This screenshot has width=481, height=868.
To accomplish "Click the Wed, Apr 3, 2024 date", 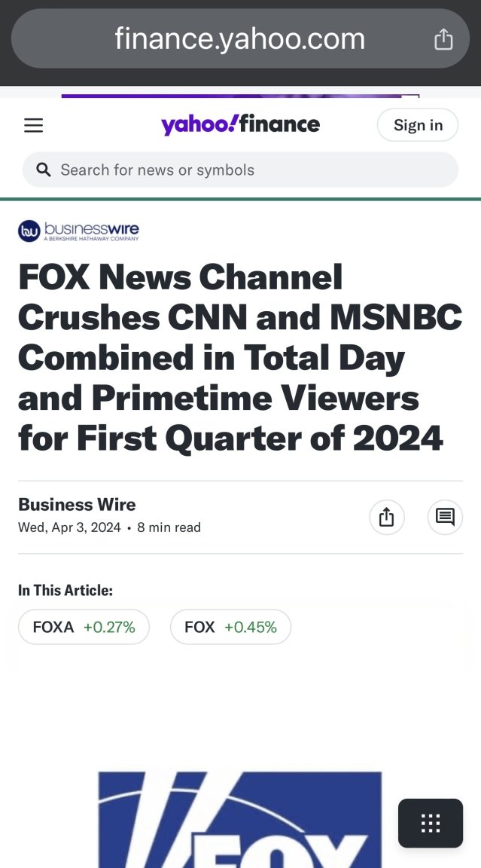I will [69, 527].
